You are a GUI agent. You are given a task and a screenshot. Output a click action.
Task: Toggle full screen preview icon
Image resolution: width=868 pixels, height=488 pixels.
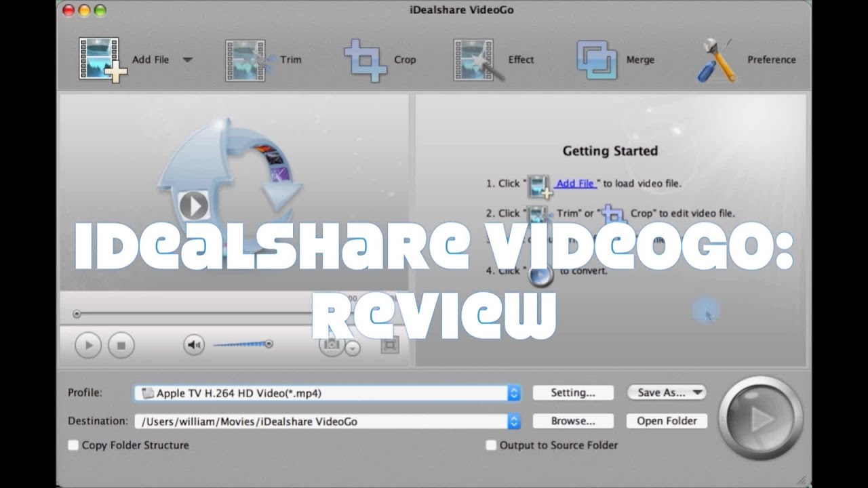click(389, 345)
